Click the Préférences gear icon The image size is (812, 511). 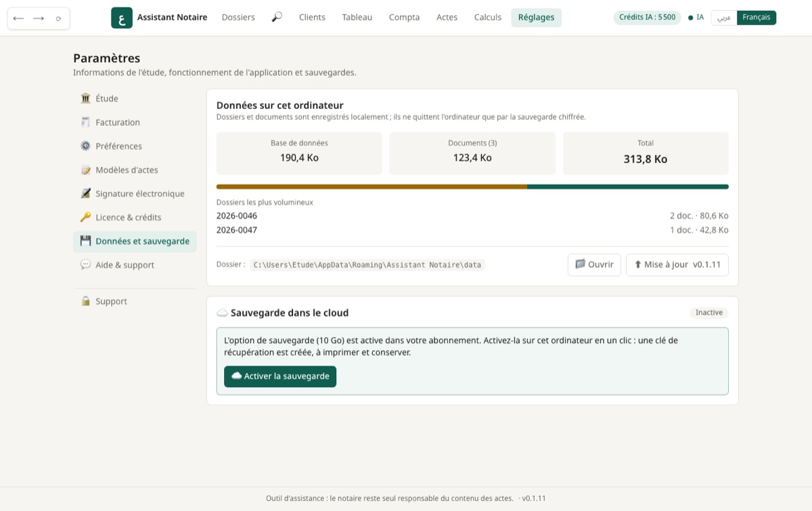85,146
